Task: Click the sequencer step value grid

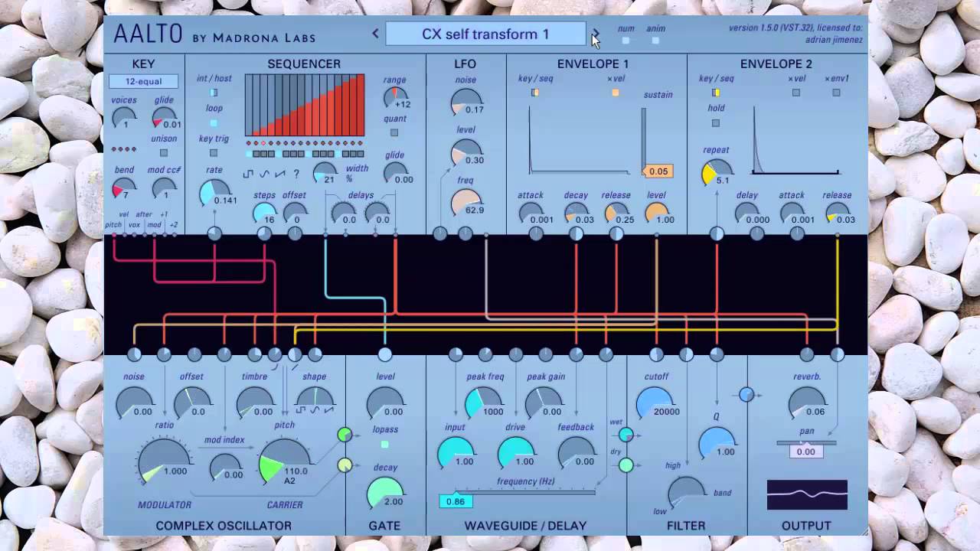Action: (x=305, y=105)
